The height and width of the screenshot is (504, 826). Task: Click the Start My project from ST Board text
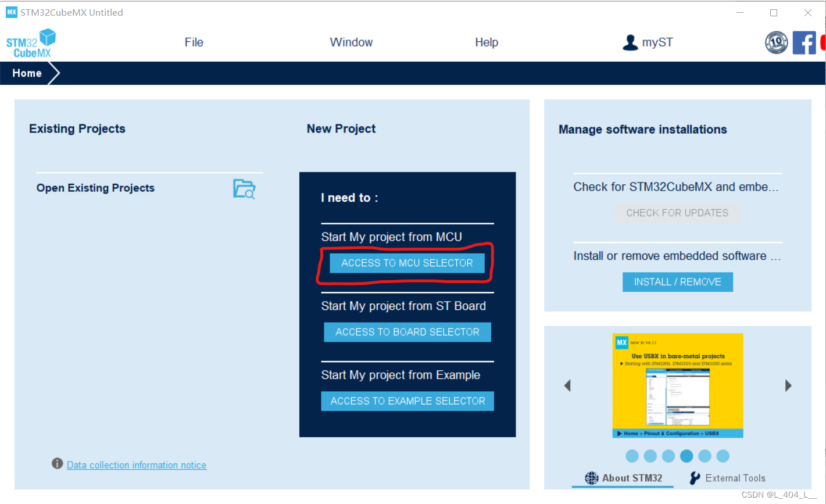point(403,306)
